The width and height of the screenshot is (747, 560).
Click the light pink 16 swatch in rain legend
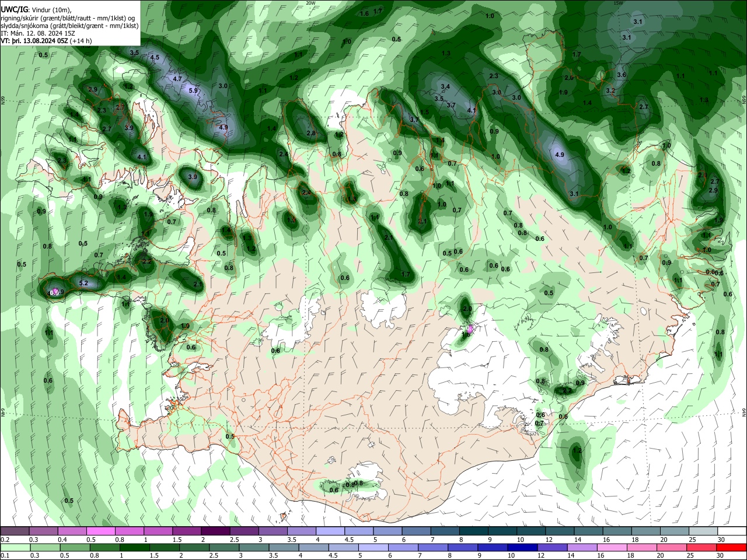point(612,548)
